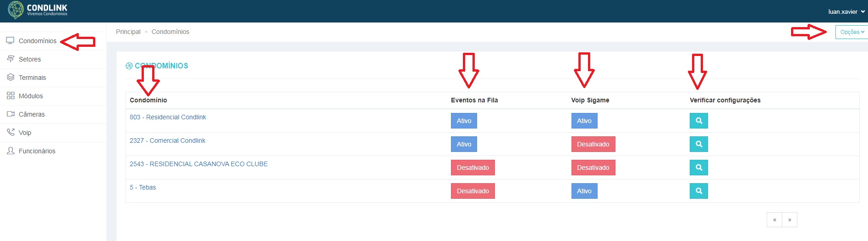This screenshot has height=241, width=868.
Task: Open Condomínios in the sidebar menu
Action: click(x=38, y=41)
